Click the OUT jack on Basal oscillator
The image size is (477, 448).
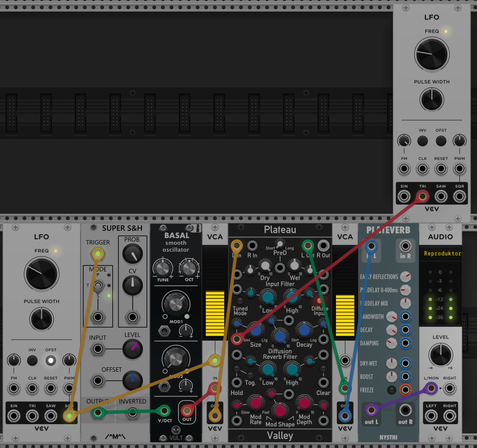pyautogui.click(x=187, y=411)
